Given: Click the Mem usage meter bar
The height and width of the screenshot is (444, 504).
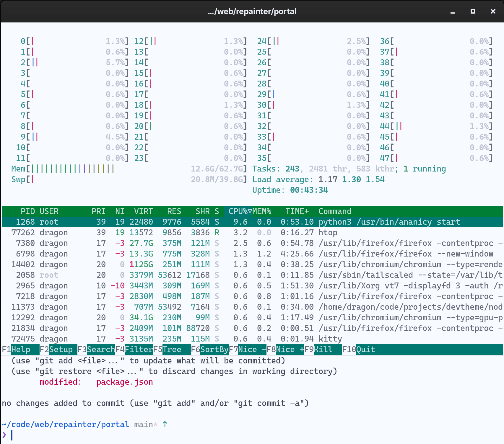Looking at the screenshot, I should pos(129,169).
